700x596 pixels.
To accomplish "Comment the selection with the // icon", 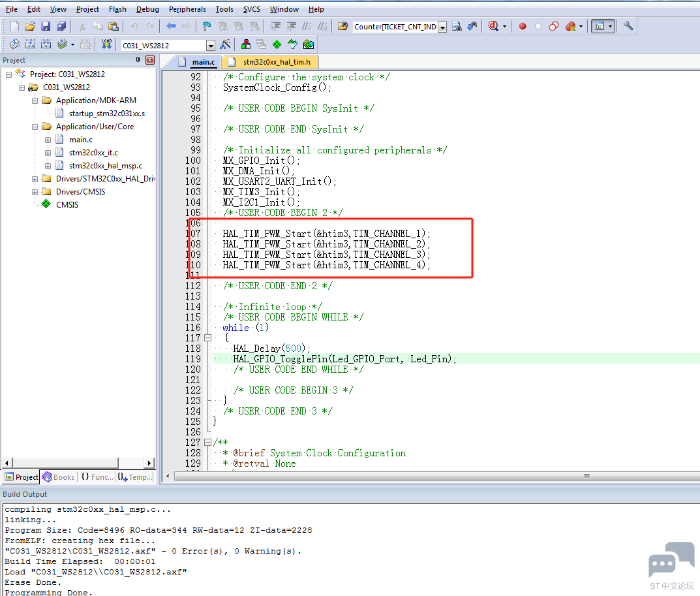I will tap(307, 26).
